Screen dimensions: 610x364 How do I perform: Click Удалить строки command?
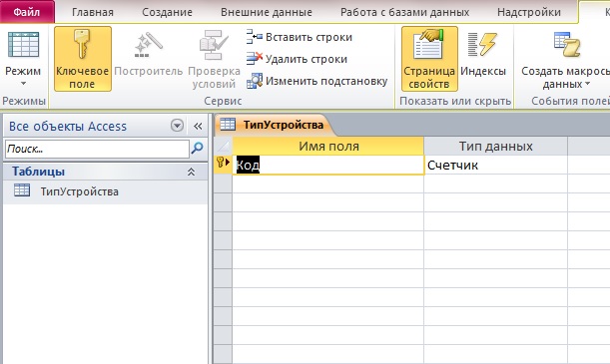[x=297, y=59]
